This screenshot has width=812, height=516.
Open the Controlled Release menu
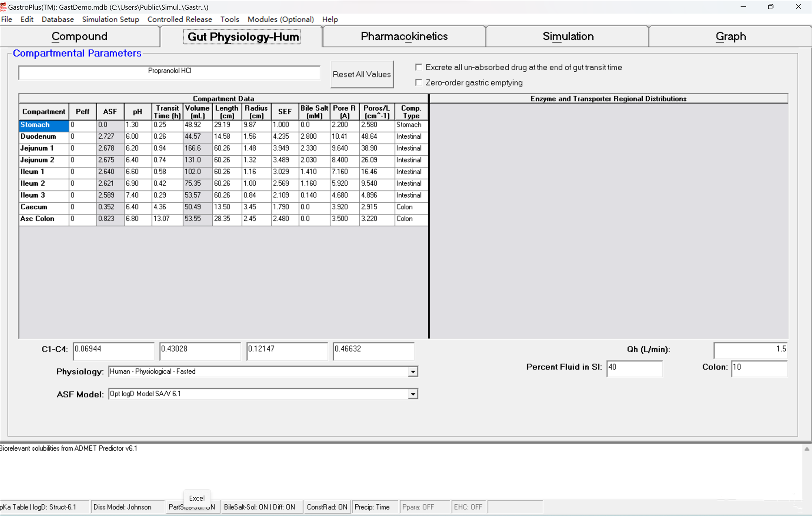tap(179, 19)
